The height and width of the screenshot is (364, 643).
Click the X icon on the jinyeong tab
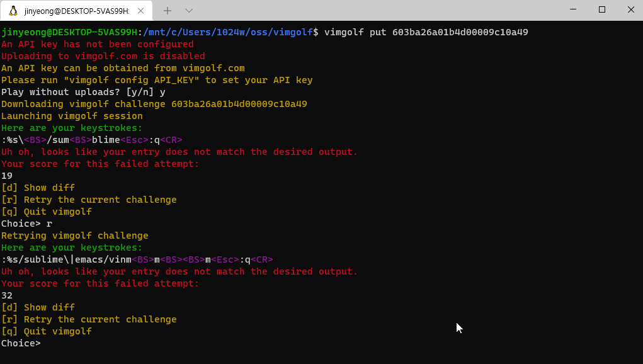(141, 11)
